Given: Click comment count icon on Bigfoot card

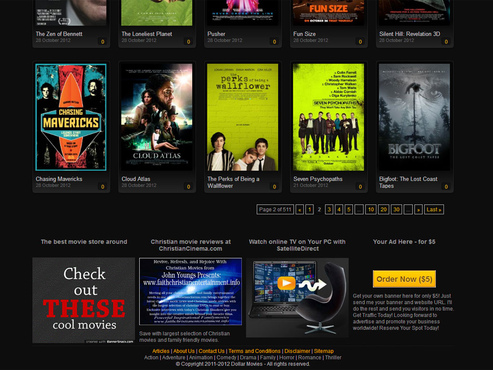Looking at the screenshot, I should click(446, 187).
